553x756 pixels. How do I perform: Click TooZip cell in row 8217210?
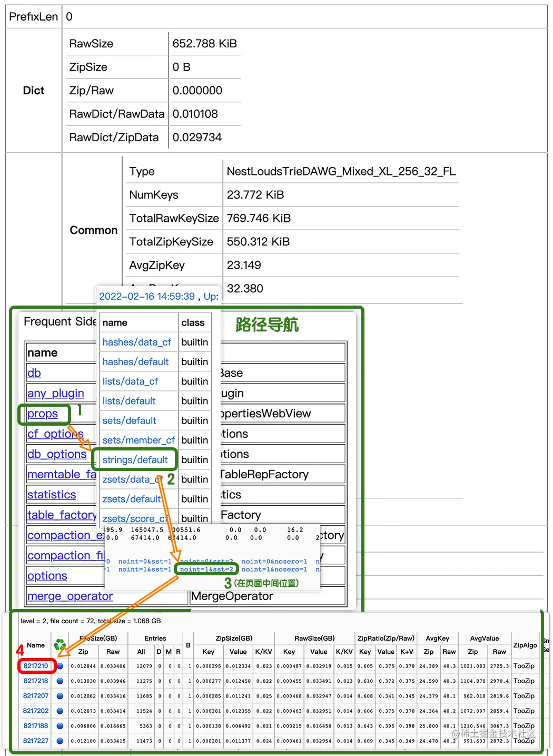tap(524, 666)
